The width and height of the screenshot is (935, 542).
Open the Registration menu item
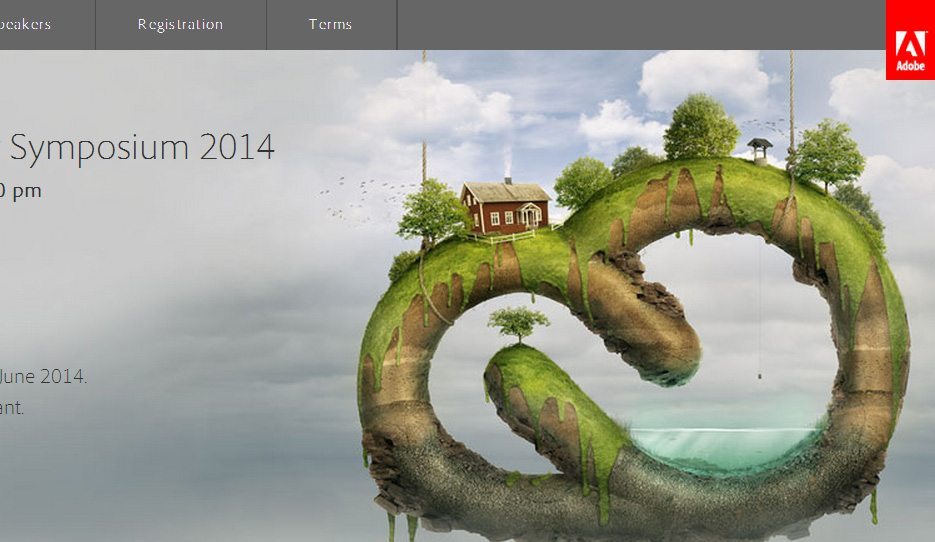[x=180, y=24]
